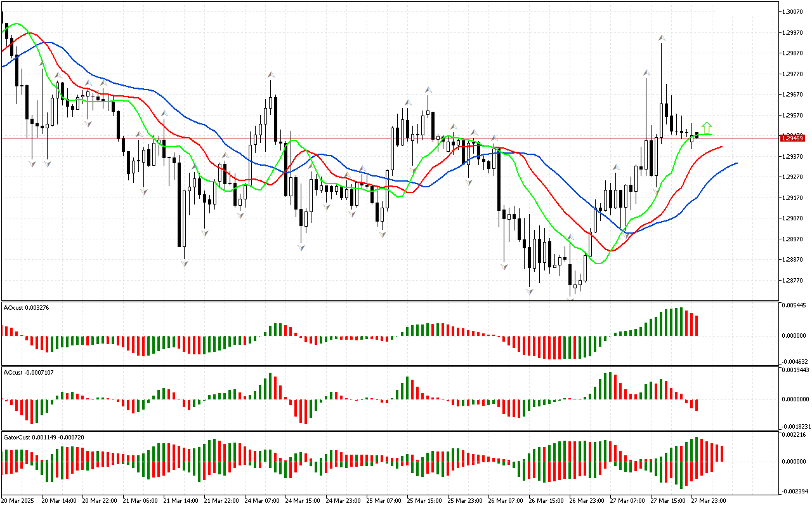The height and width of the screenshot is (508, 812).
Task: Click the 1.29070 price scale value
Action: click(x=793, y=218)
